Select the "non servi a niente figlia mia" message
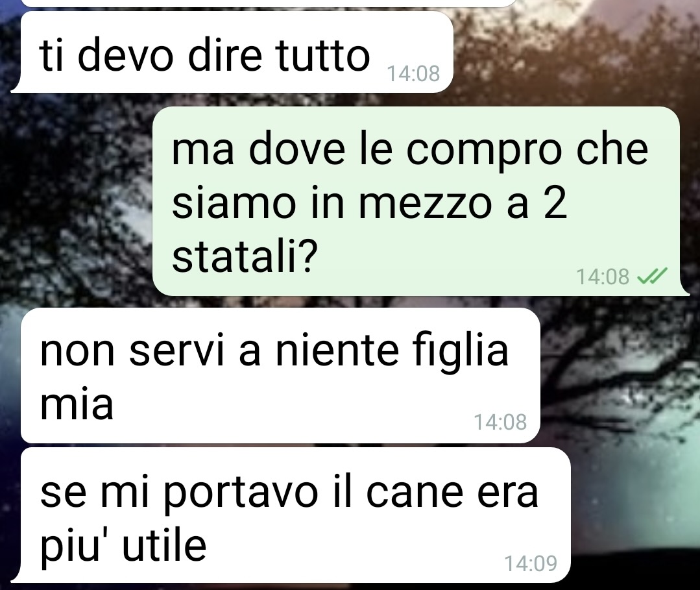 click(280, 375)
